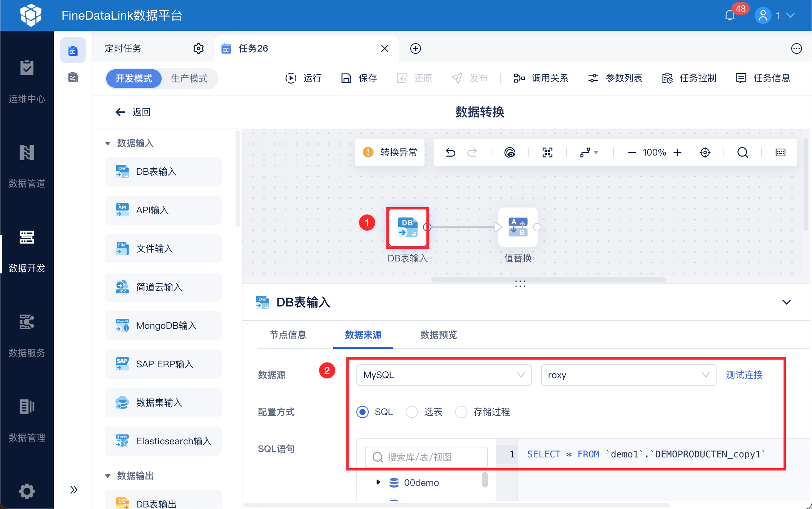This screenshot has height=509, width=812.
Task: Click the locate/center canvas icon
Action: pyautogui.click(x=705, y=152)
